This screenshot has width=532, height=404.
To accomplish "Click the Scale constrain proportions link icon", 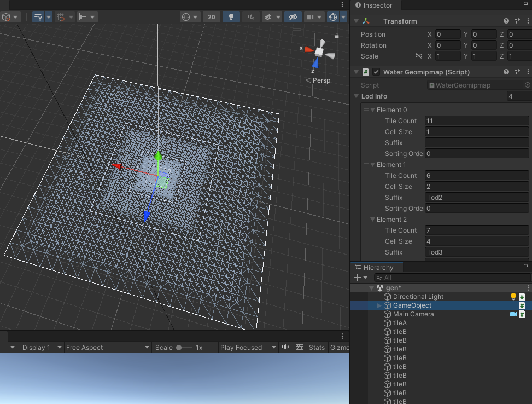I will pyautogui.click(x=419, y=56).
